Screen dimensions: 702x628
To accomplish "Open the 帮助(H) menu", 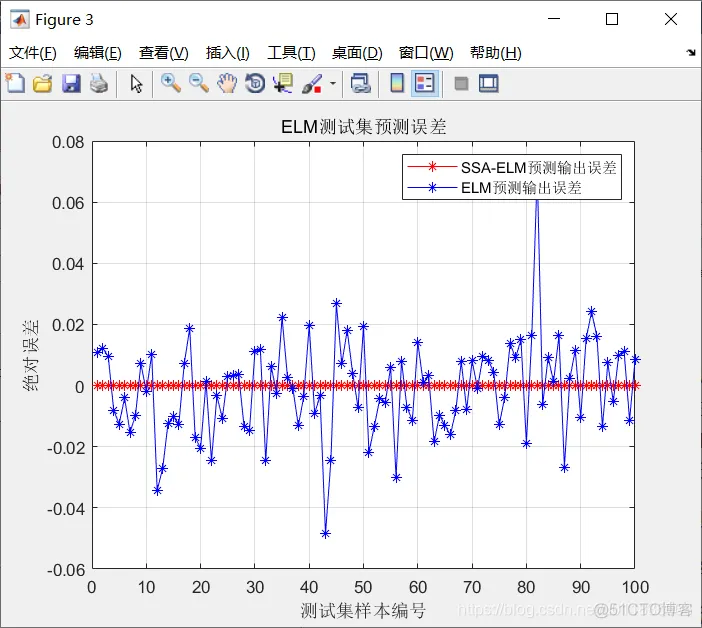I will tap(496, 53).
